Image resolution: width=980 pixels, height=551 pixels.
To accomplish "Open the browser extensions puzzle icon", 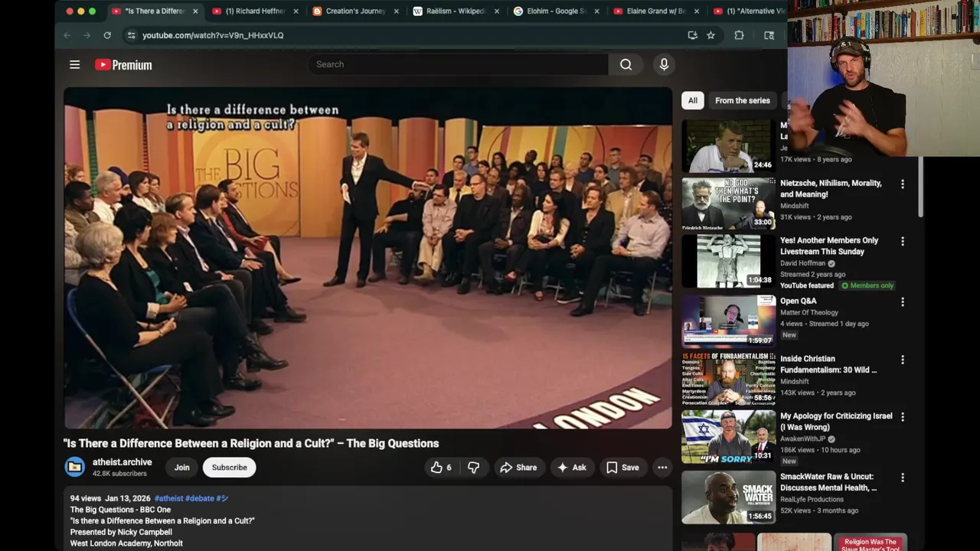I will point(739,35).
